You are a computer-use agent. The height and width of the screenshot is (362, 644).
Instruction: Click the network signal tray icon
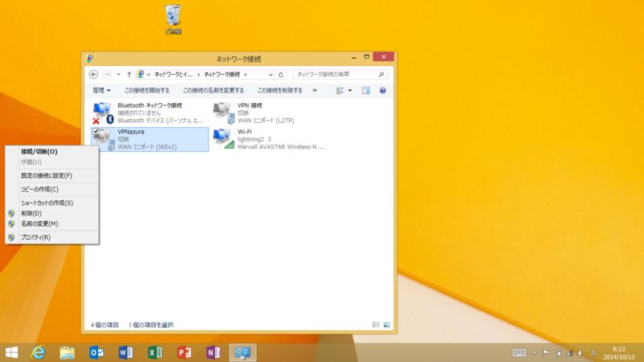569,353
